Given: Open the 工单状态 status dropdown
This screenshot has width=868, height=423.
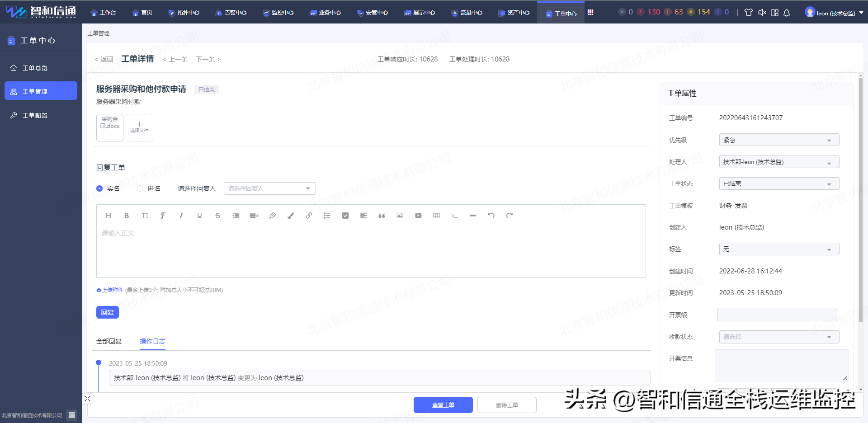Looking at the screenshot, I should coord(778,183).
